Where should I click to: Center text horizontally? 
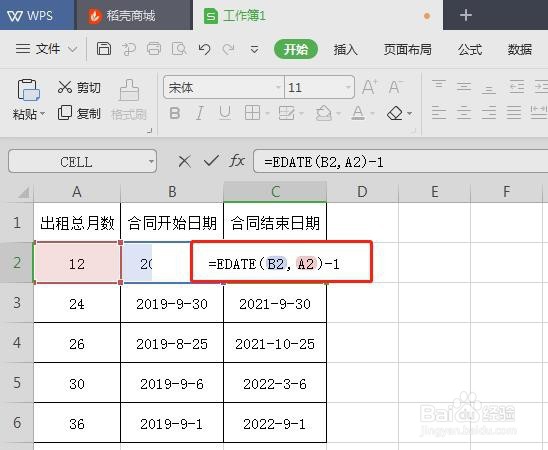[464, 112]
